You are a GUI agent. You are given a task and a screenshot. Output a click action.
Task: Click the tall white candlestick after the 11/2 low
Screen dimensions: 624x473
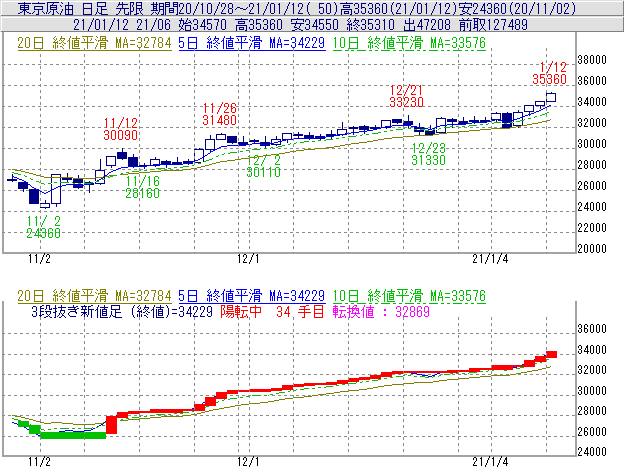56,189
